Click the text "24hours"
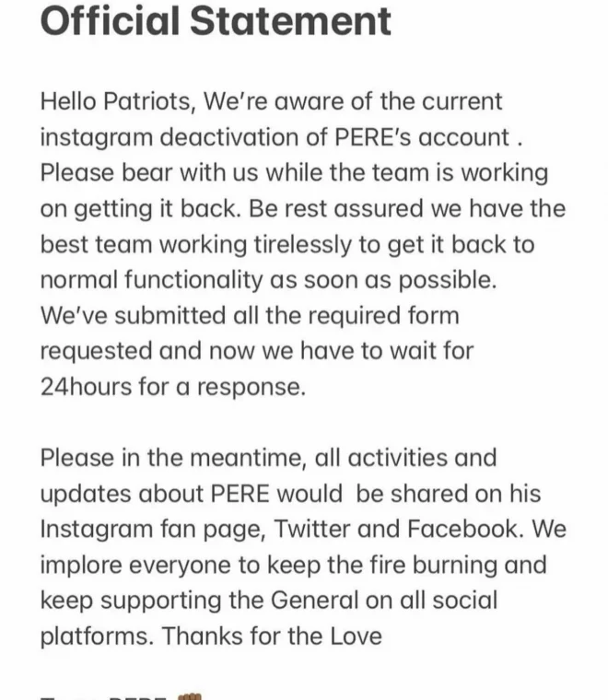The width and height of the screenshot is (608, 700). pyautogui.click(x=86, y=386)
